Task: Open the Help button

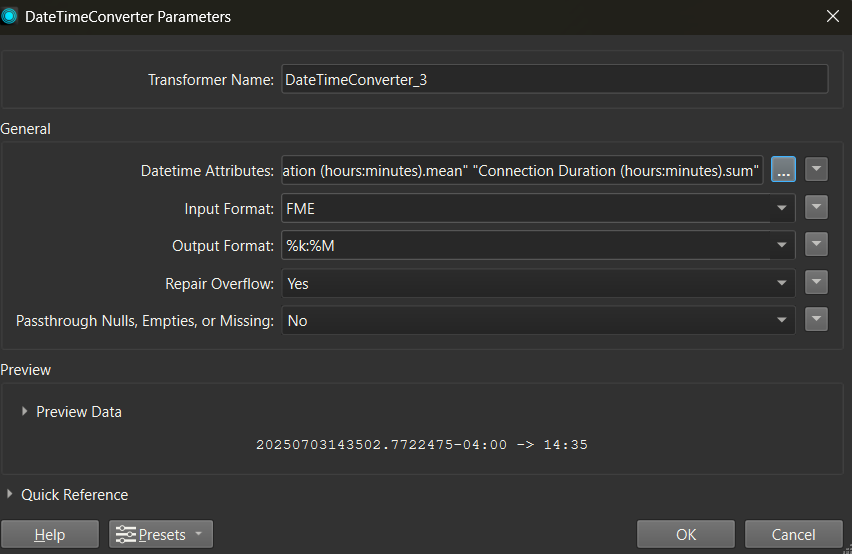Action: 50,534
